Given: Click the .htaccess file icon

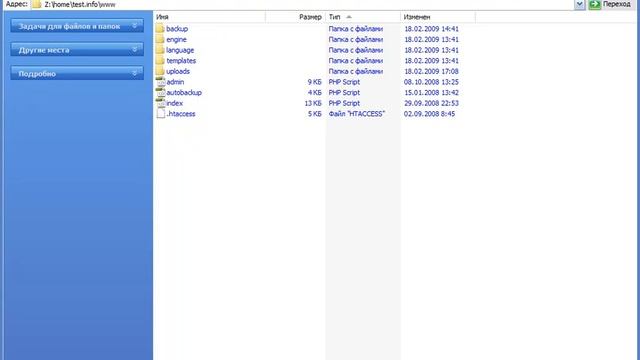Looking at the screenshot, I should [161, 113].
